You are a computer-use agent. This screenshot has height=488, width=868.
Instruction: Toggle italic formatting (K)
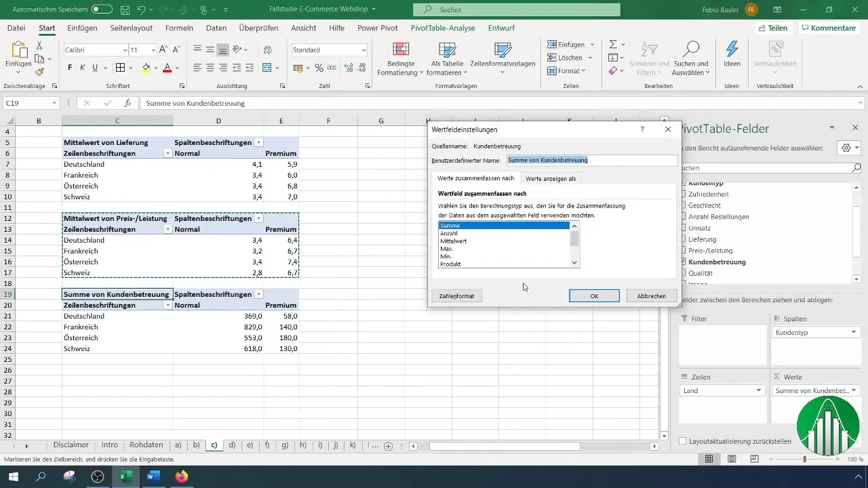(x=82, y=68)
